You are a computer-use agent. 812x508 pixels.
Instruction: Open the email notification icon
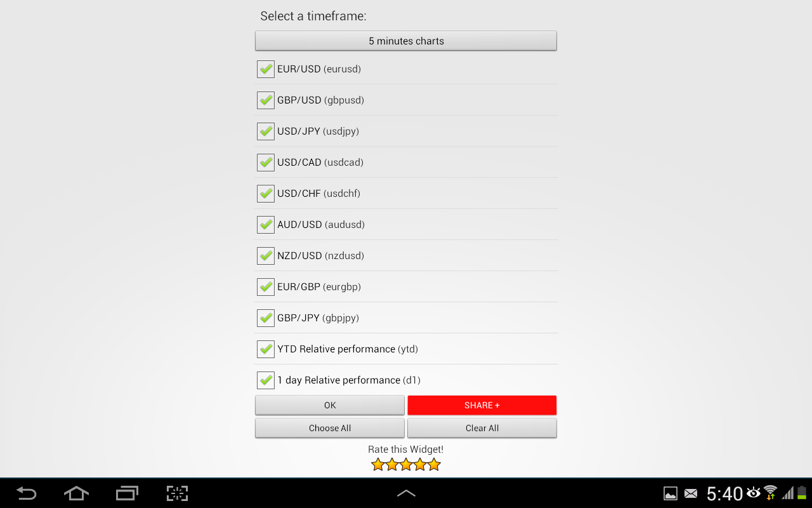click(691, 493)
